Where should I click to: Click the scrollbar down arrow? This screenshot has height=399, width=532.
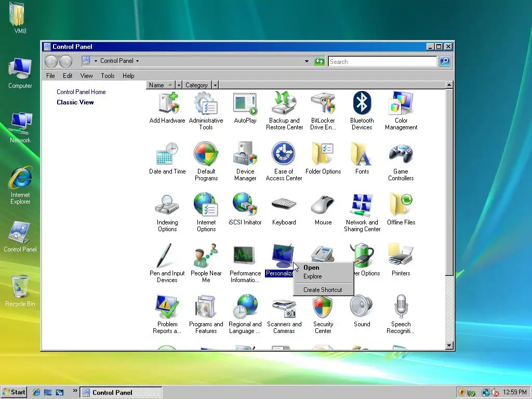coord(449,345)
